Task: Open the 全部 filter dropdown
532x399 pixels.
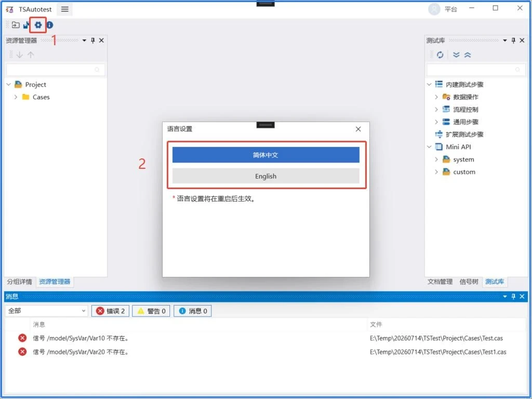Action: (x=46, y=311)
